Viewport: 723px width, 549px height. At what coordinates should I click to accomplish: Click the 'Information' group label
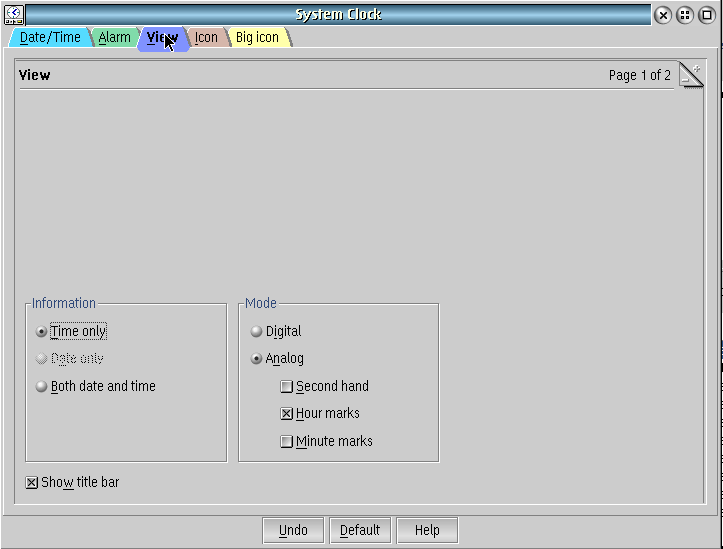pos(64,303)
